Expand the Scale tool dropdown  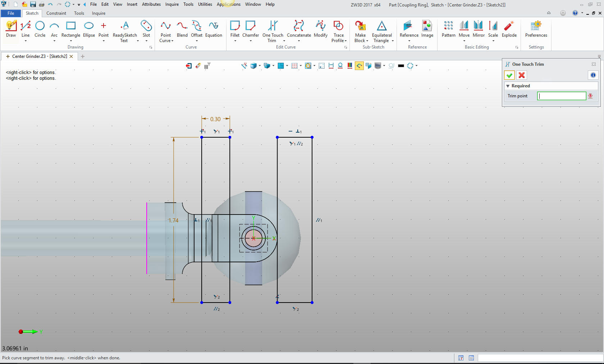[x=493, y=41]
